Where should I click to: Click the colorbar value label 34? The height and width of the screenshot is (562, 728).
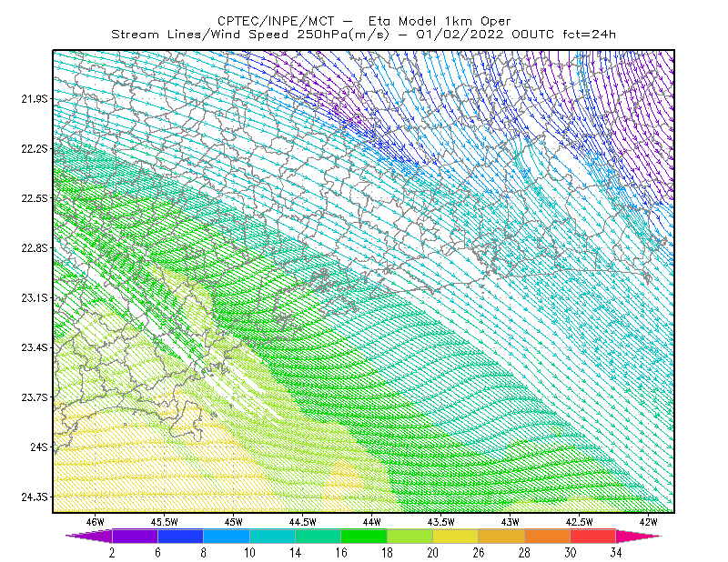tap(616, 553)
